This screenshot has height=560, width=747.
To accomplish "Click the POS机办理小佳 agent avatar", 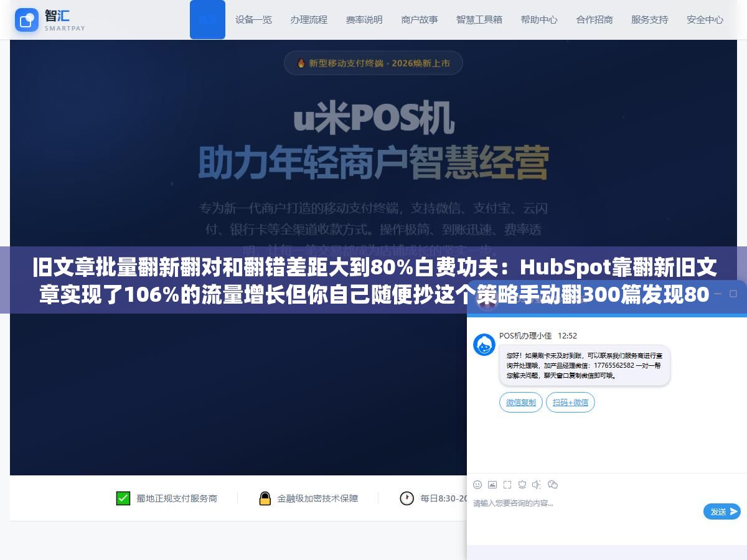I will coord(484,345).
